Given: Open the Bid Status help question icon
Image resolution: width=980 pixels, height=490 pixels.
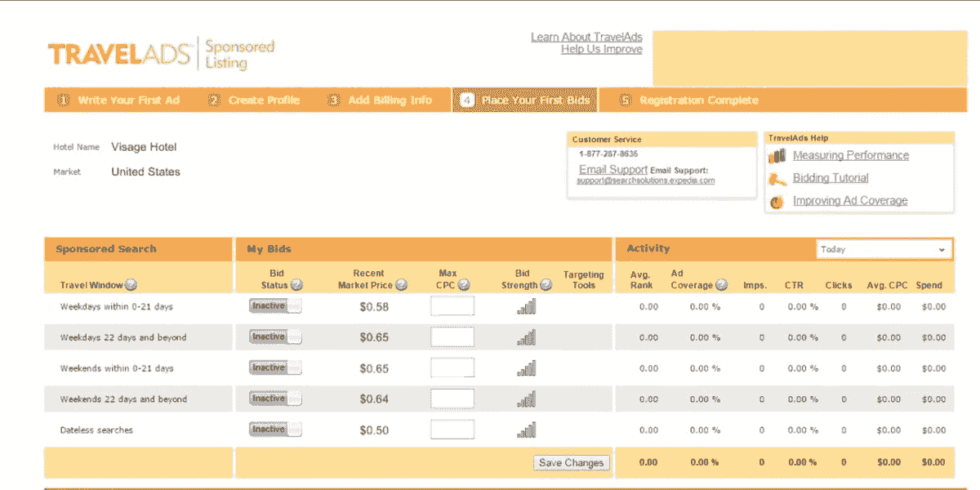Looking at the screenshot, I should coord(296,285).
